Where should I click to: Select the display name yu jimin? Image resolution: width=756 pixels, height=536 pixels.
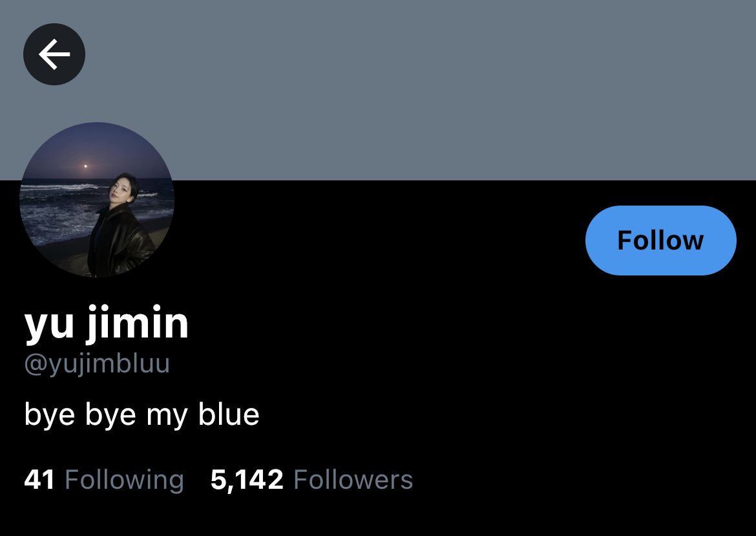(x=106, y=324)
